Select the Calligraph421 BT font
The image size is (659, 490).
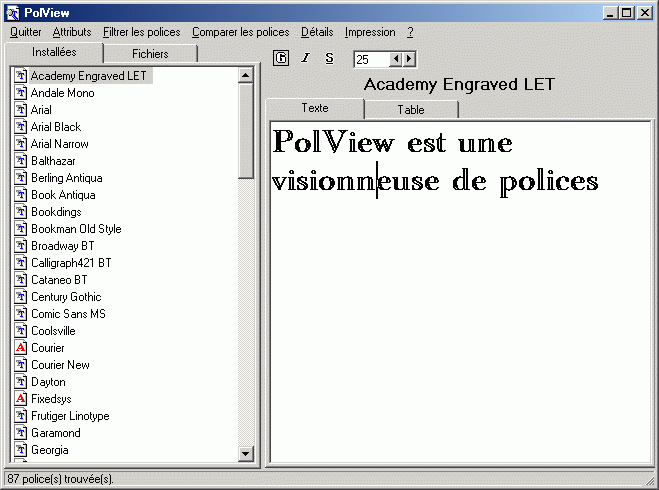point(71,263)
